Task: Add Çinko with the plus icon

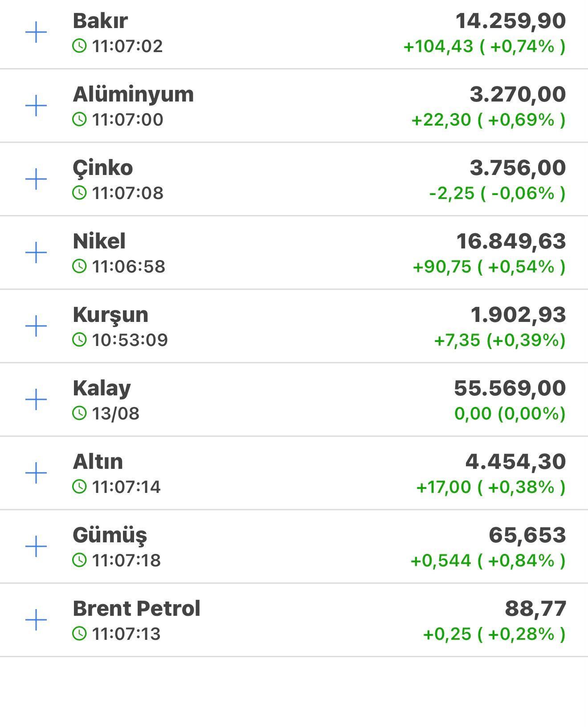Action: point(36,179)
